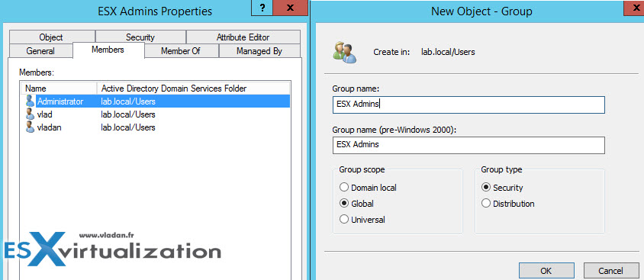
Task: Click the Administrator user icon
Action: [x=30, y=101]
